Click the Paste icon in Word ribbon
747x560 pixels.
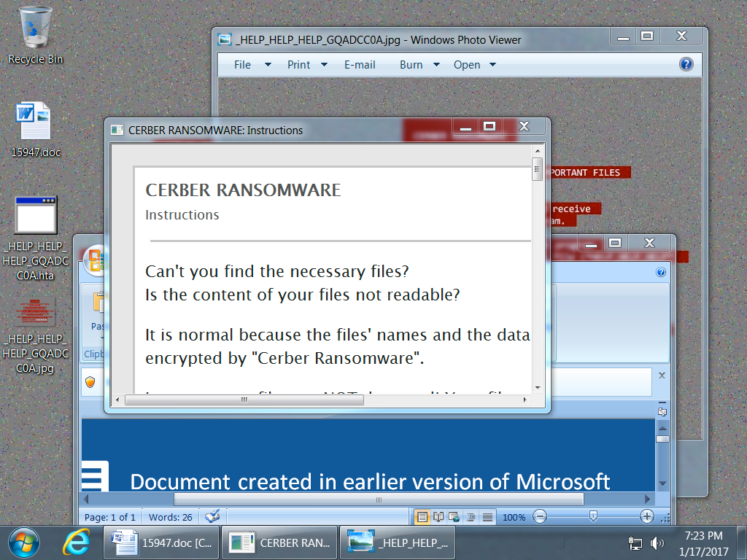98,303
